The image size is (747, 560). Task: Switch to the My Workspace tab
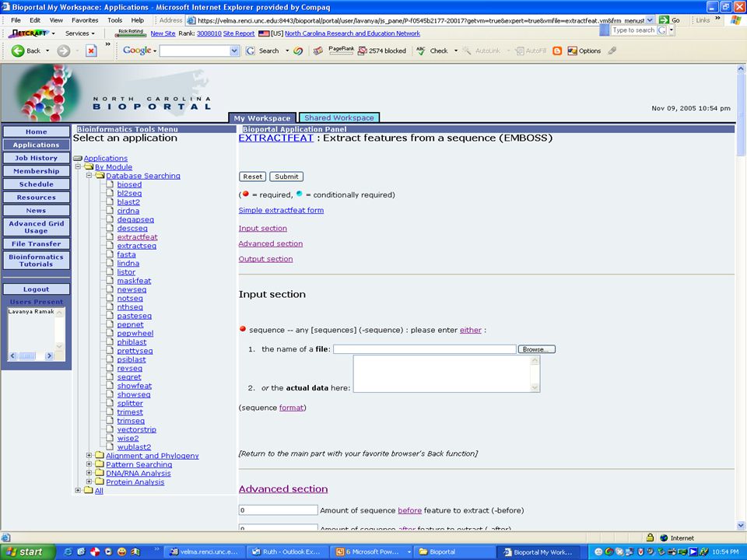pos(262,117)
